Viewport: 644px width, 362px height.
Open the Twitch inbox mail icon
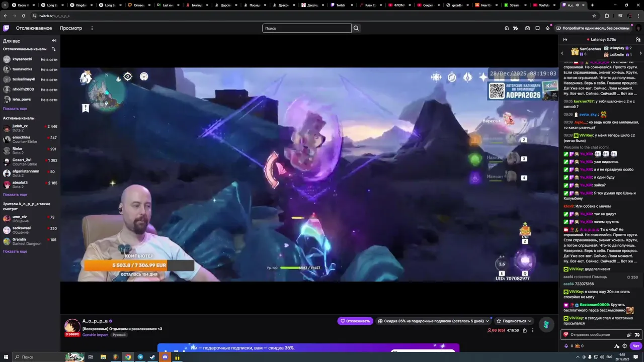(x=527, y=28)
